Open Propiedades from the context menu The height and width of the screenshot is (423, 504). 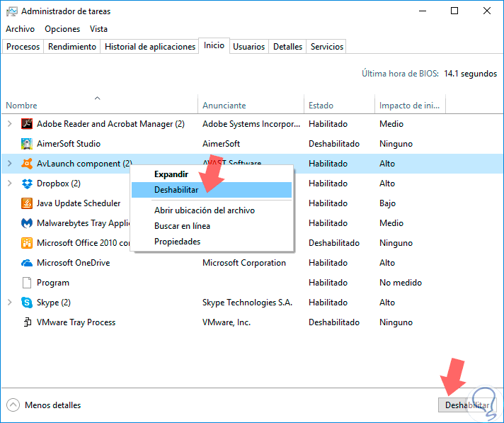212,242
